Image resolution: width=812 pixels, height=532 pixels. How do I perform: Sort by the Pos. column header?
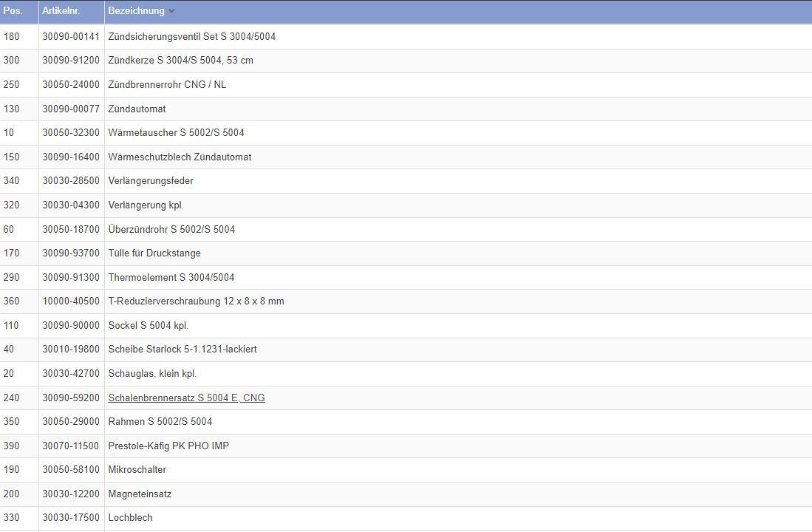13,11
